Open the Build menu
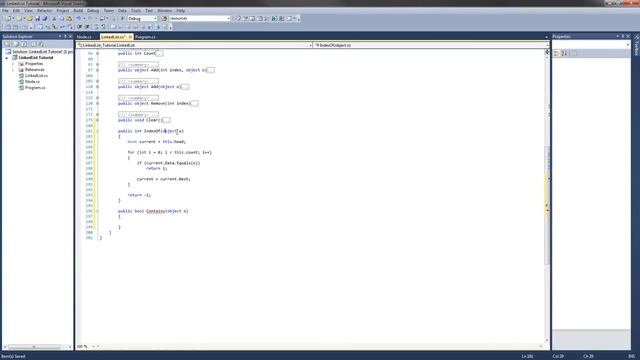Viewport: 640px width, 360px height. (x=78, y=11)
